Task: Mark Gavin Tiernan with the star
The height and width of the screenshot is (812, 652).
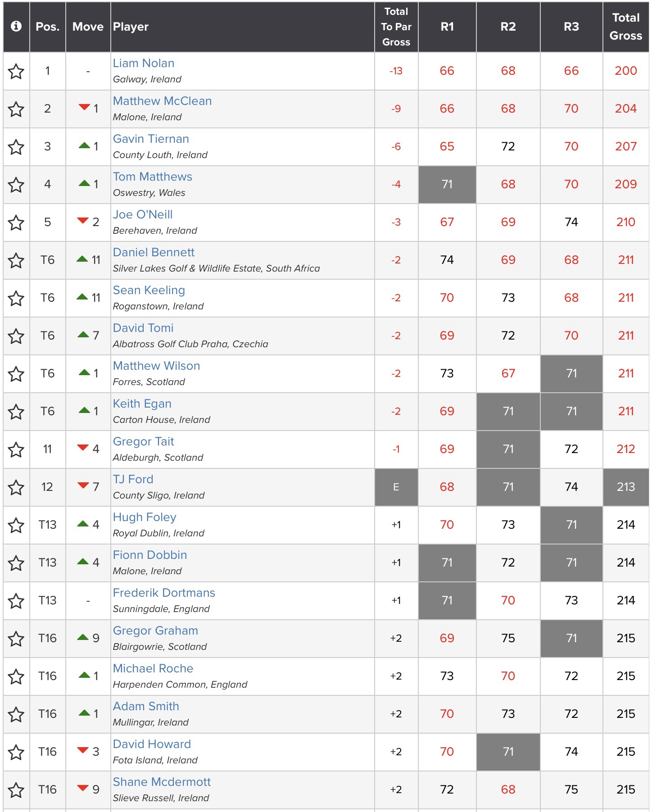Action: coord(16,147)
